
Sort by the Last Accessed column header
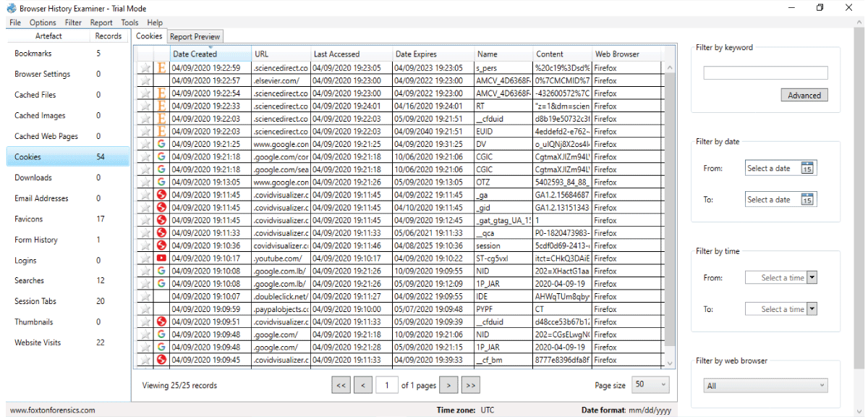point(352,54)
